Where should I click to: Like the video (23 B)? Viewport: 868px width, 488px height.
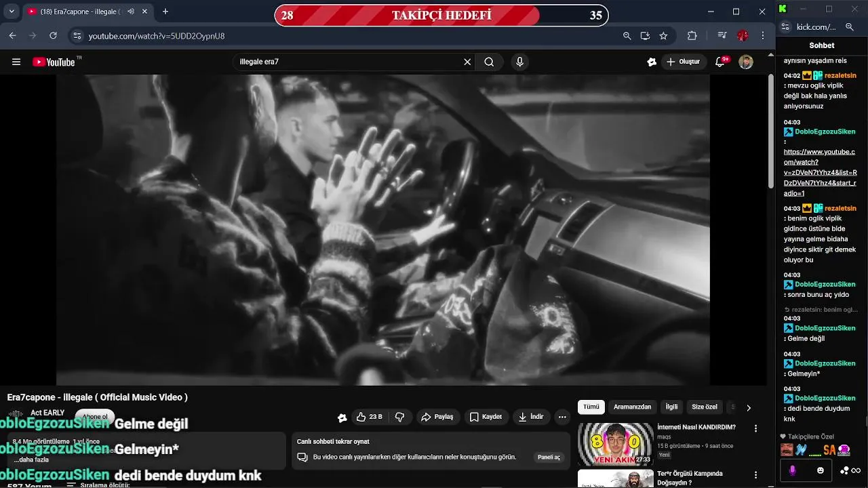pyautogui.click(x=370, y=417)
